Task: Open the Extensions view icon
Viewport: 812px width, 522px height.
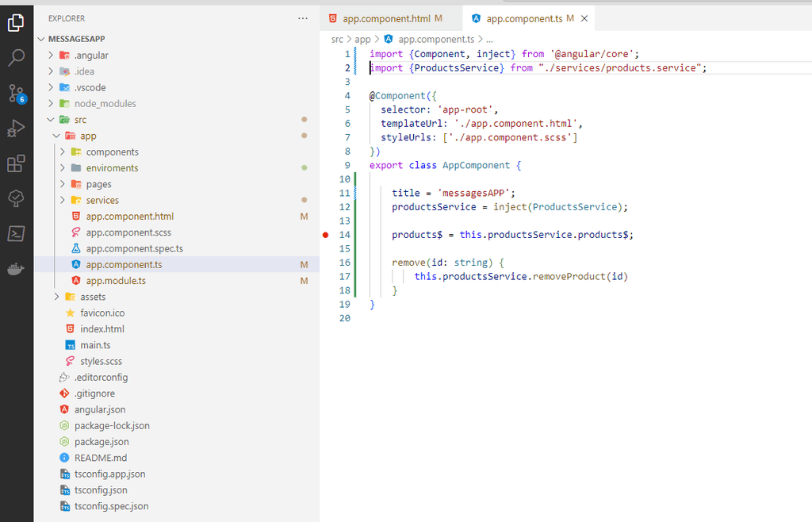Action: tap(16, 163)
